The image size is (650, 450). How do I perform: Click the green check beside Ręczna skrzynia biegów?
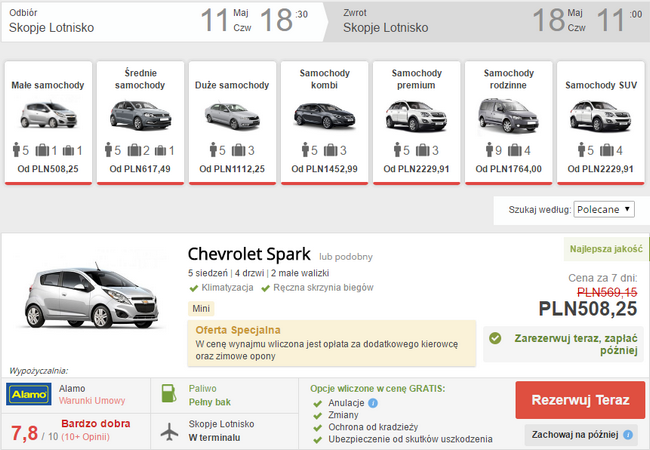point(265,288)
